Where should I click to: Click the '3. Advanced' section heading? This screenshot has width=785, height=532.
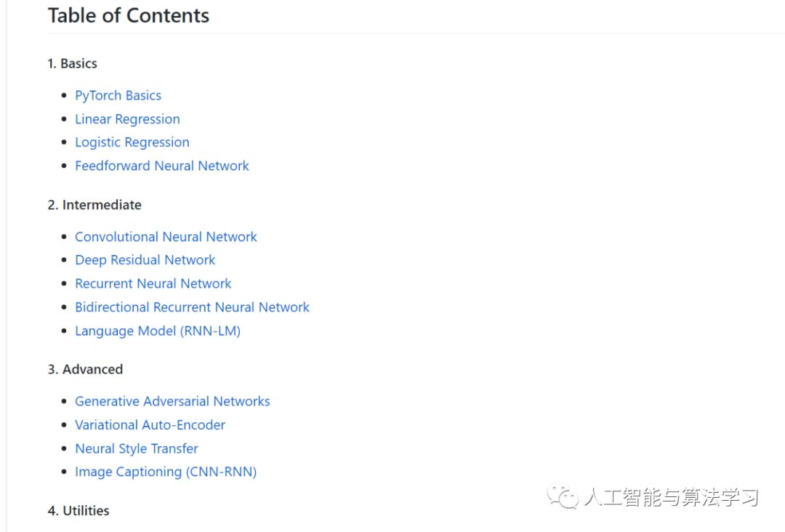point(85,369)
